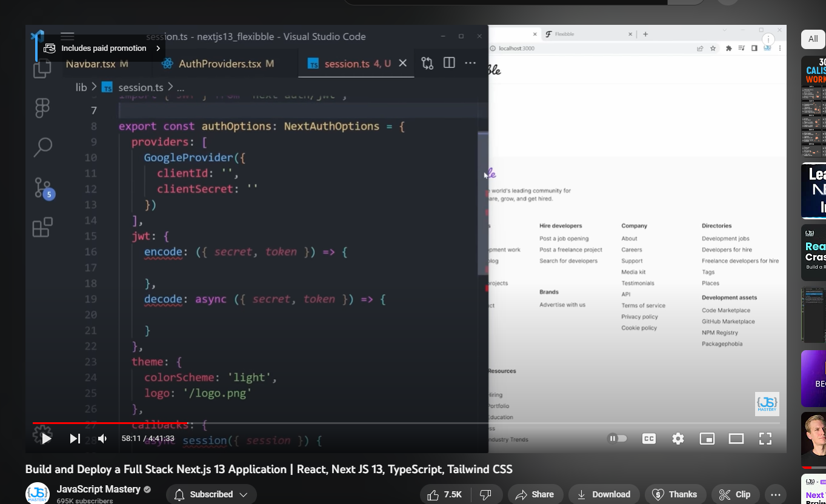The height and width of the screenshot is (504, 826).
Task: Toggle closed captions (CC)
Action: point(648,439)
